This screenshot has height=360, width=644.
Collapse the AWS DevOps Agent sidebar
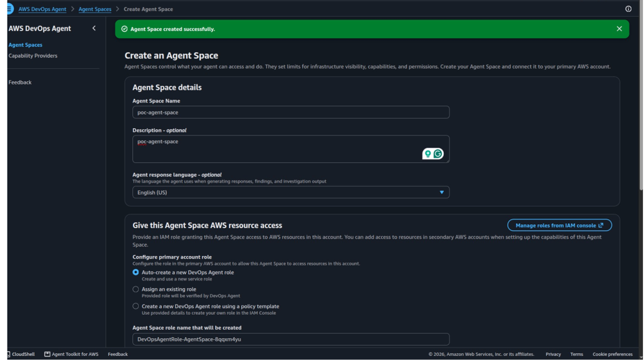tap(94, 28)
